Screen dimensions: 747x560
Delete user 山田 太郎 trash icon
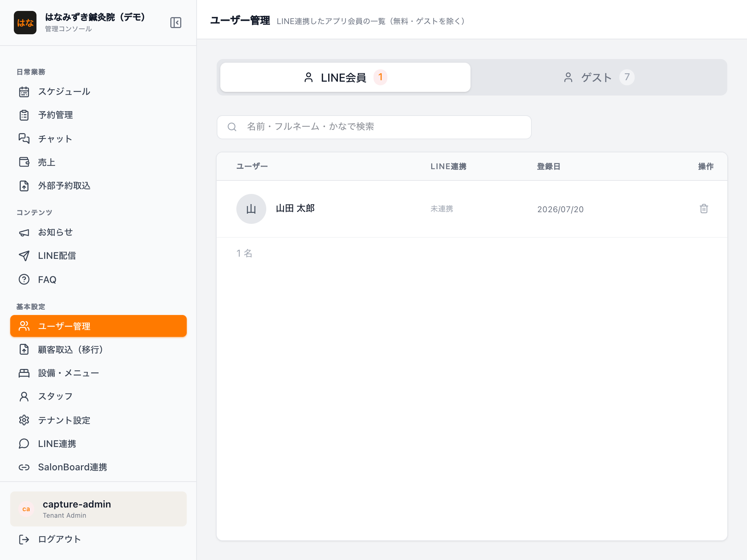click(x=704, y=209)
